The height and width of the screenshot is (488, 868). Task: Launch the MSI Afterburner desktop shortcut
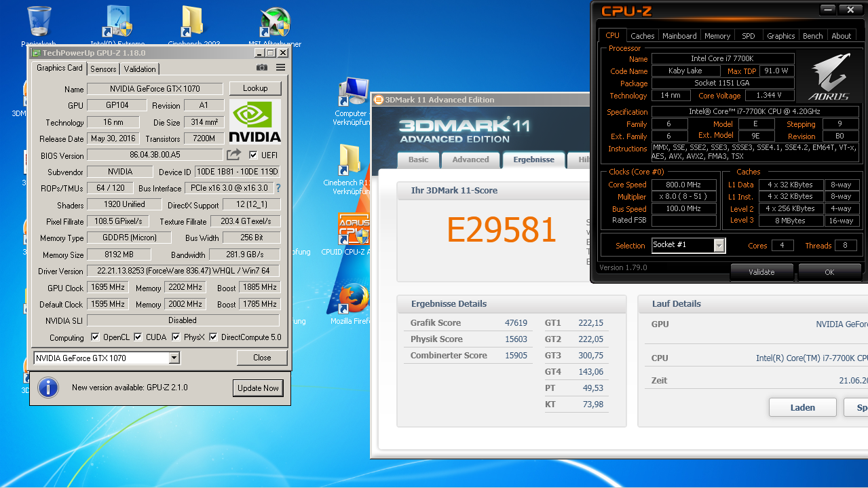[x=275, y=22]
